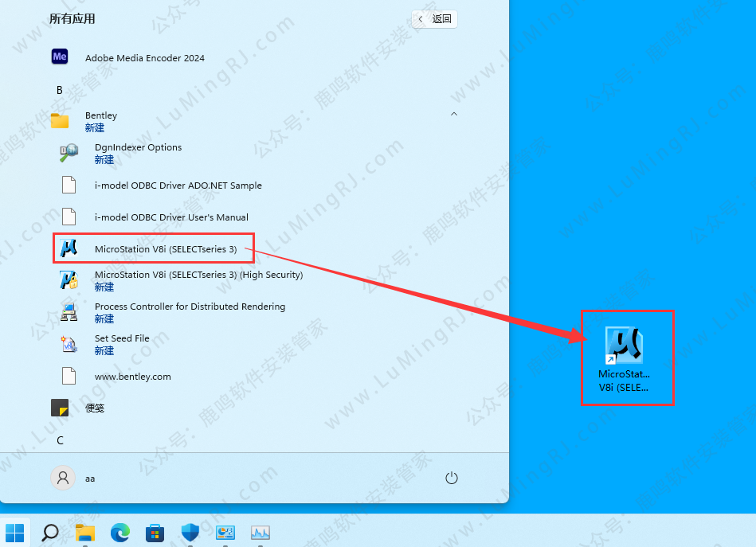This screenshot has width=756, height=547.
Task: Open Microsoft Edge from the taskbar
Action: tap(120, 532)
